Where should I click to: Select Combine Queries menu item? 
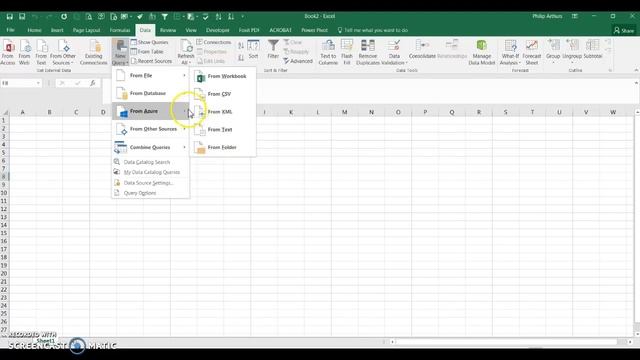tap(151, 147)
